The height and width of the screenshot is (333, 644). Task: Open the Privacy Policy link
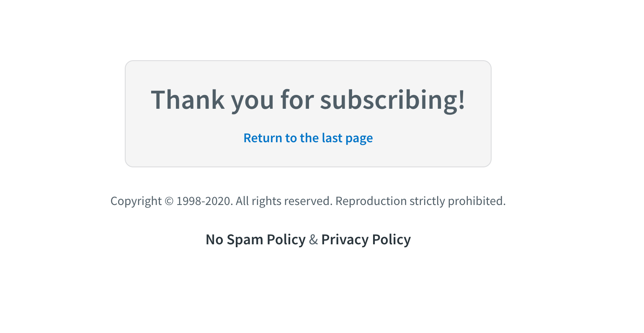click(x=366, y=240)
